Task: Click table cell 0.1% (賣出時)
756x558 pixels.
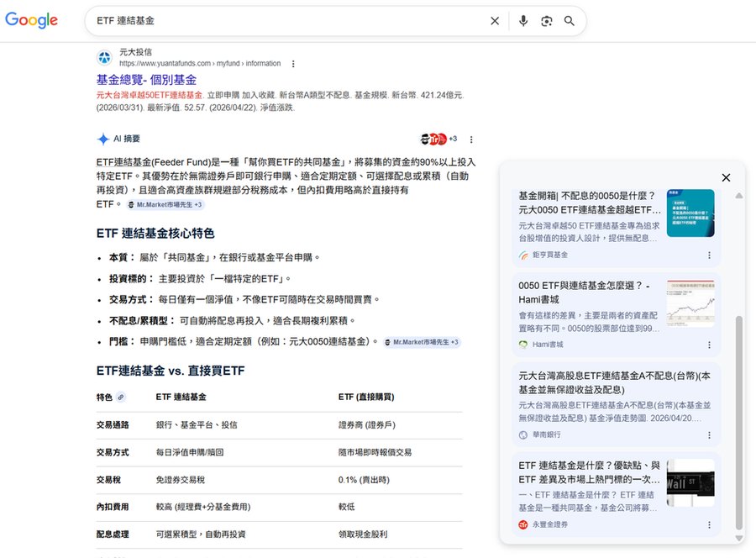Action: tap(364, 480)
